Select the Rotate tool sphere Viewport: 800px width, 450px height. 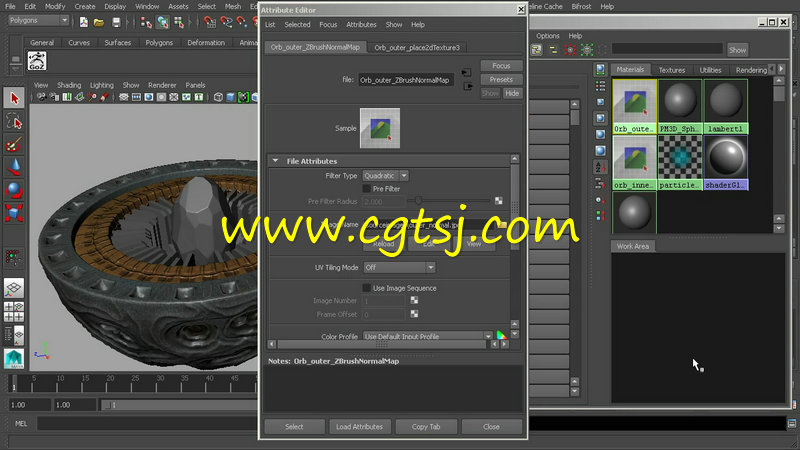click(x=14, y=190)
